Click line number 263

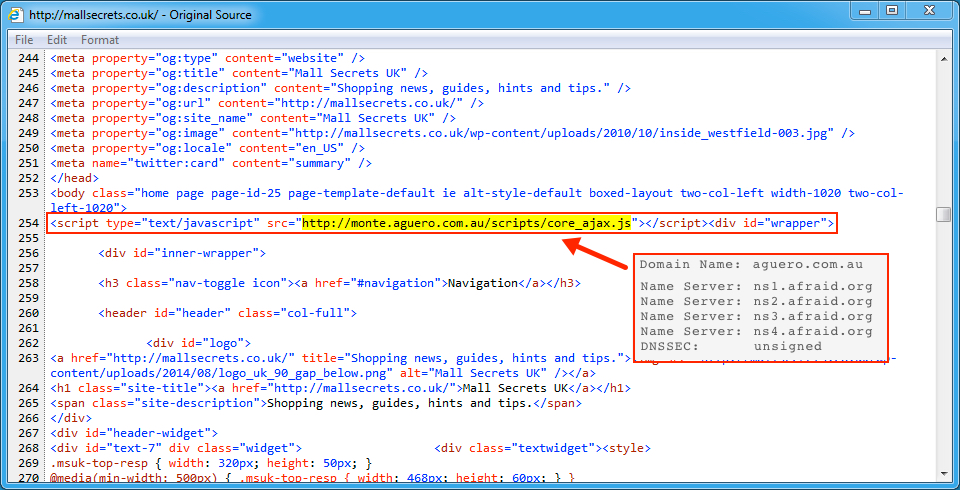click(29, 358)
